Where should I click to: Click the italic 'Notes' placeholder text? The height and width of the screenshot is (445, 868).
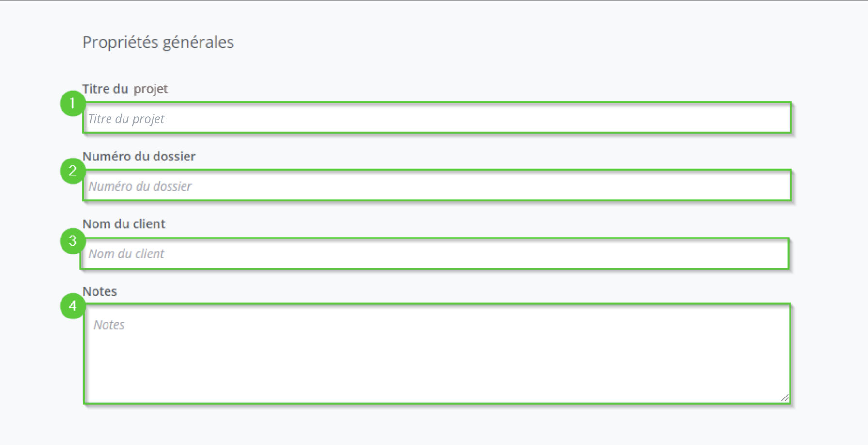click(x=109, y=325)
